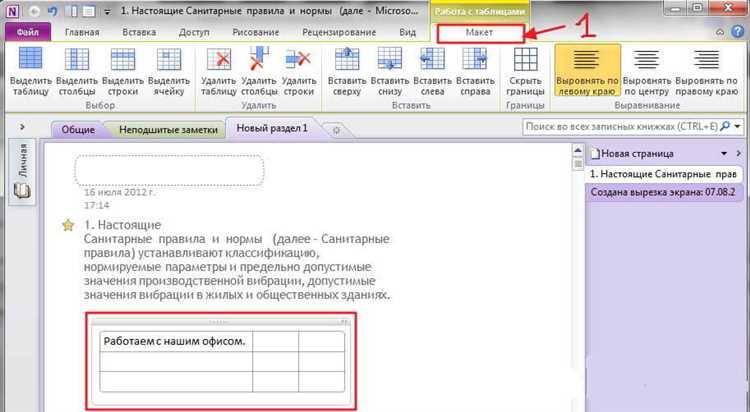Screen dimensions: 750x412
Task: Click the search magnifier icon
Action: coord(725,126)
